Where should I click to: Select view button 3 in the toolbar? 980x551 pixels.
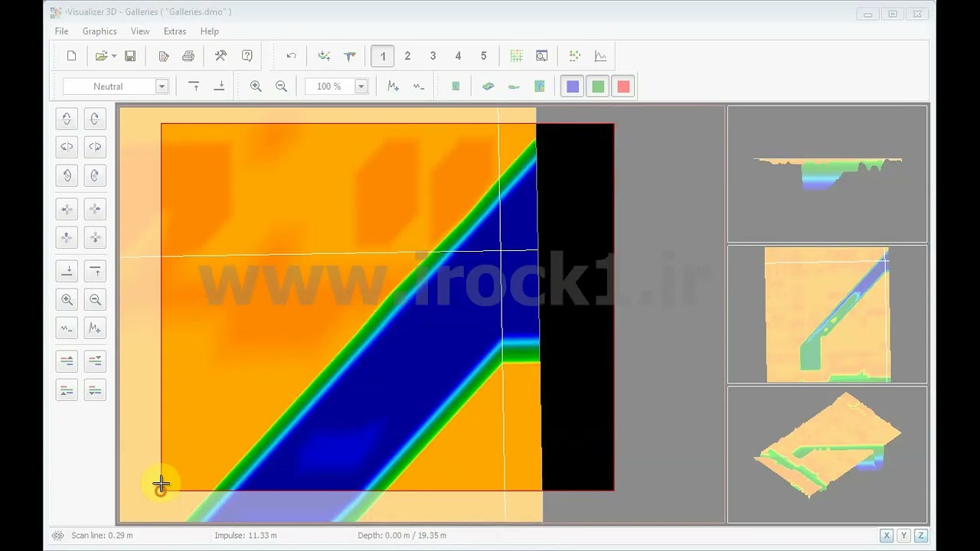(433, 56)
